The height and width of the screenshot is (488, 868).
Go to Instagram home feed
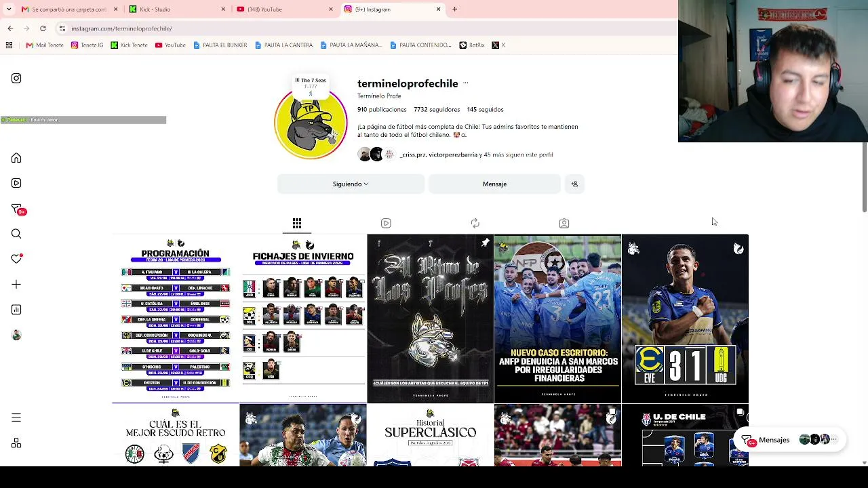[16, 158]
